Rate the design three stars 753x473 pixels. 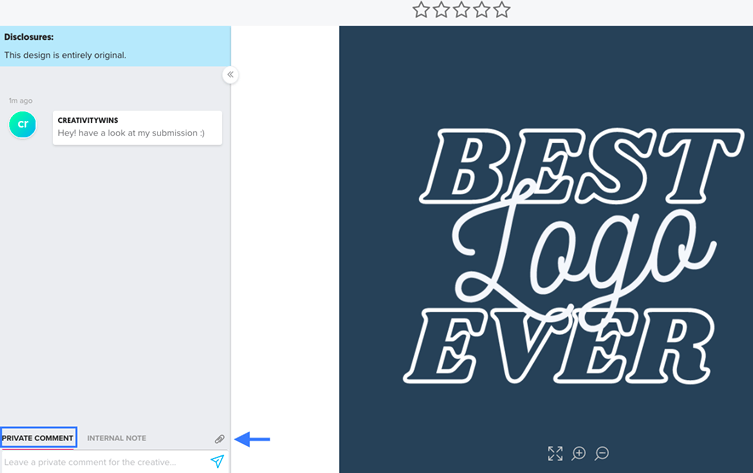pyautogui.click(x=461, y=10)
